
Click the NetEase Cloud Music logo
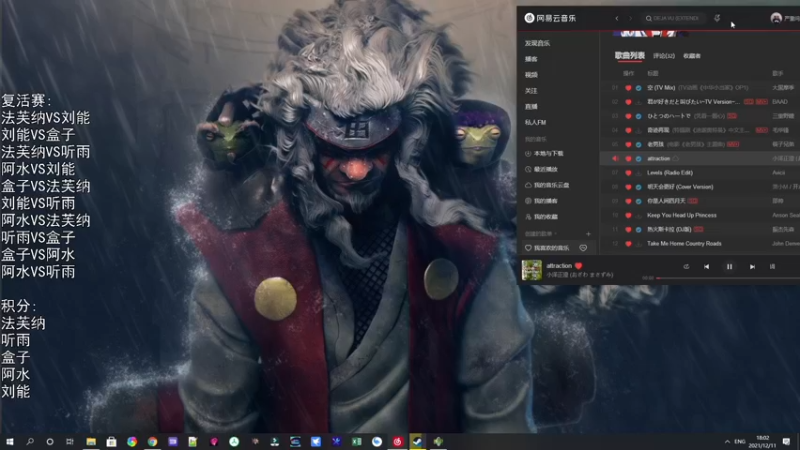coord(550,18)
